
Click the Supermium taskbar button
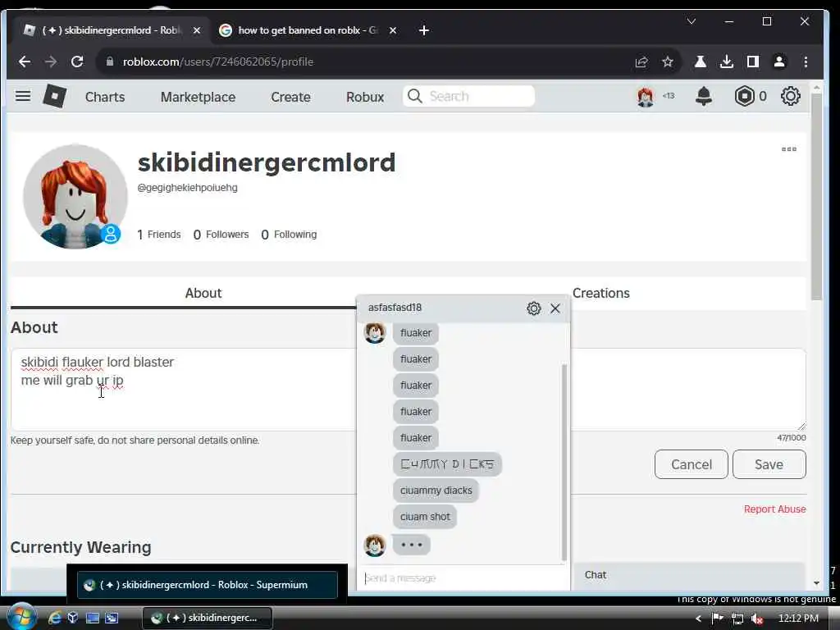pyautogui.click(x=208, y=619)
